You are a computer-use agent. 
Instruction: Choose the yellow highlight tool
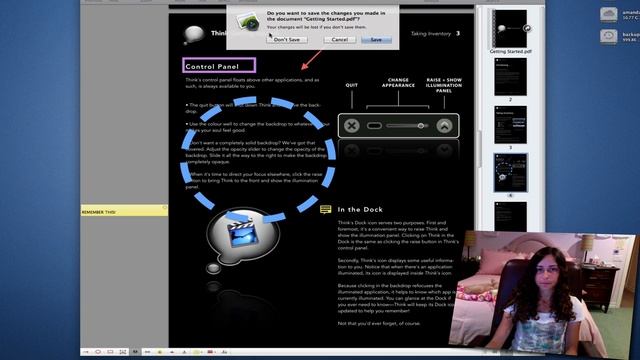(x=160, y=352)
